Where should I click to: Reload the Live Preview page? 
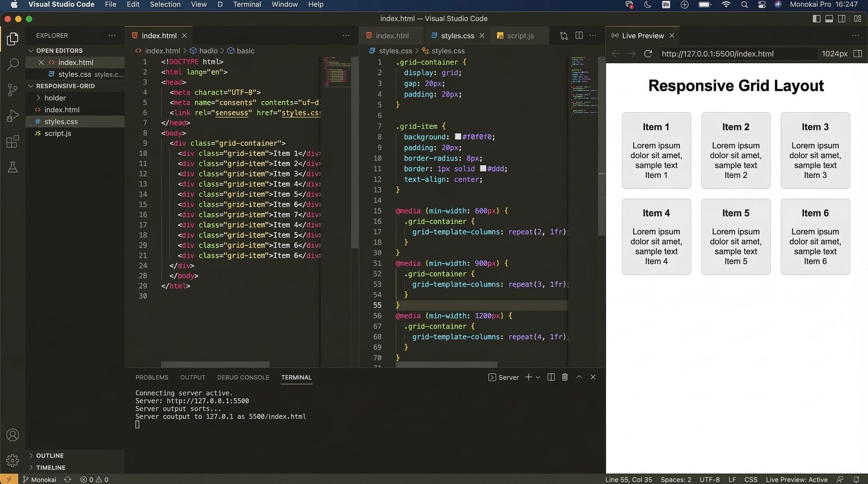click(648, 54)
